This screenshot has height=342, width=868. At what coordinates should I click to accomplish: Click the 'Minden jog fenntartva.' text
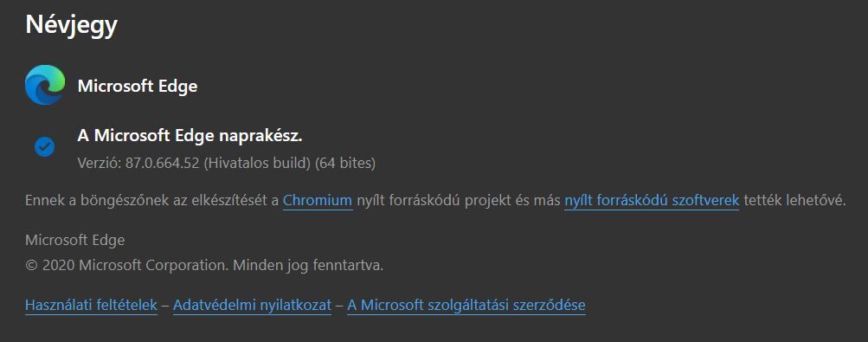click(308, 265)
